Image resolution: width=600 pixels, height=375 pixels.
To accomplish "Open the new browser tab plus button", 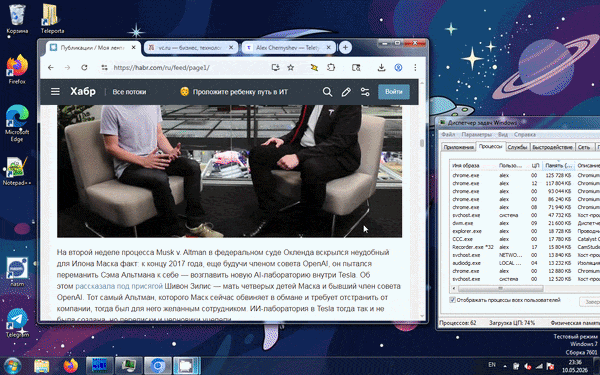I will [x=345, y=47].
